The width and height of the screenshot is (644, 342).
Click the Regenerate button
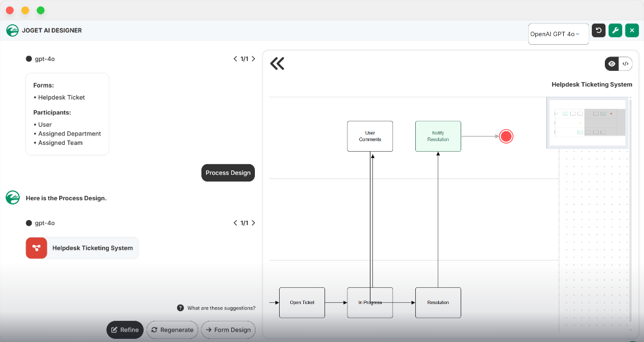tap(172, 330)
